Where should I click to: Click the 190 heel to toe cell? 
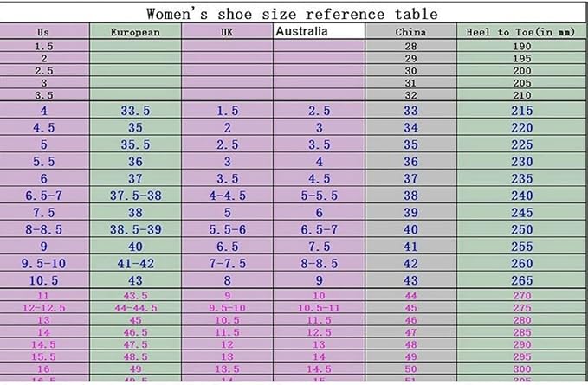[x=521, y=45]
